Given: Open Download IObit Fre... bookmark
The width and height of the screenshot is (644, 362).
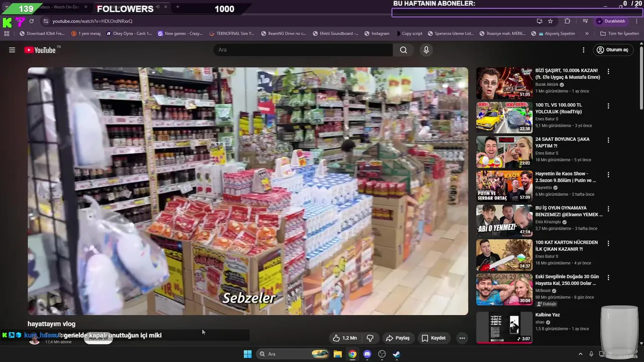Looking at the screenshot, I should point(42,34).
